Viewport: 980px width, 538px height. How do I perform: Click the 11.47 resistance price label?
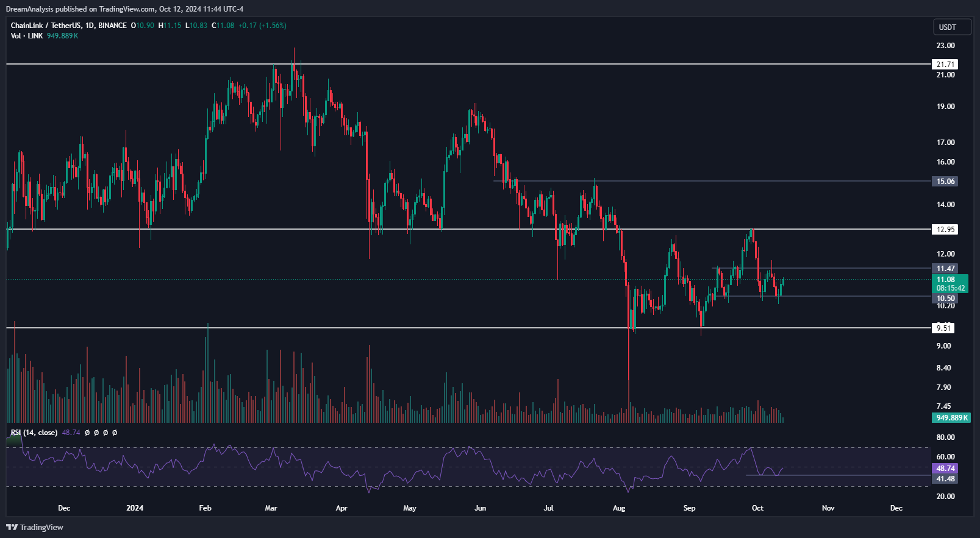tap(945, 268)
